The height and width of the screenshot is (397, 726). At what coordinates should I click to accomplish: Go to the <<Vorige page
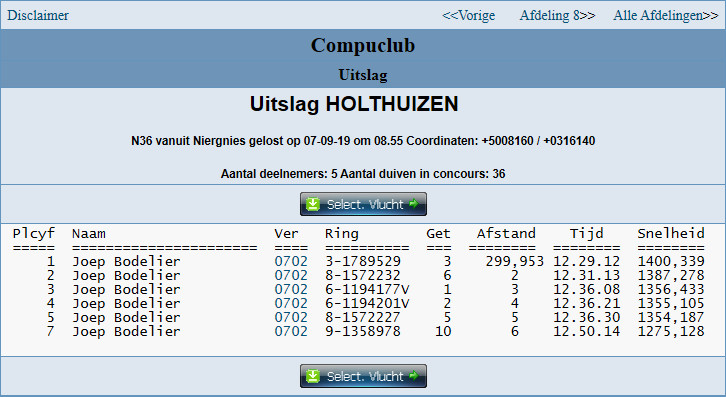pos(469,15)
